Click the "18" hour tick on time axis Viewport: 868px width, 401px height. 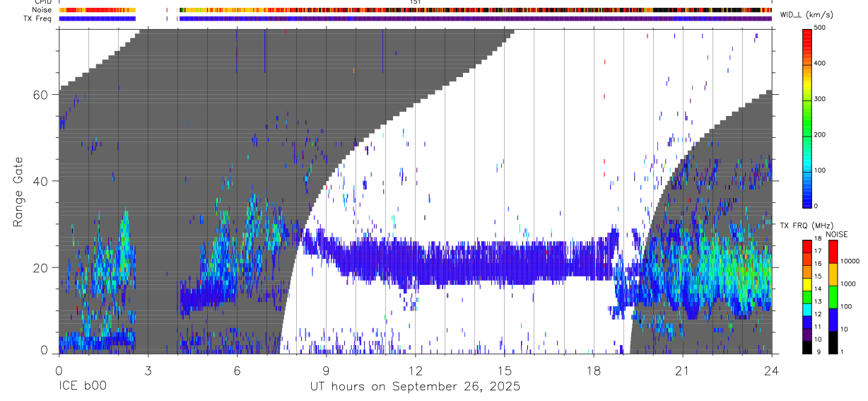pos(593,370)
